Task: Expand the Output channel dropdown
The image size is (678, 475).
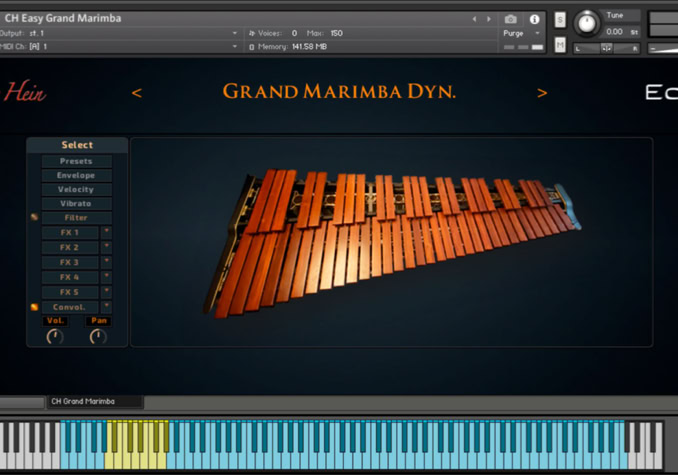Action: coord(235,33)
